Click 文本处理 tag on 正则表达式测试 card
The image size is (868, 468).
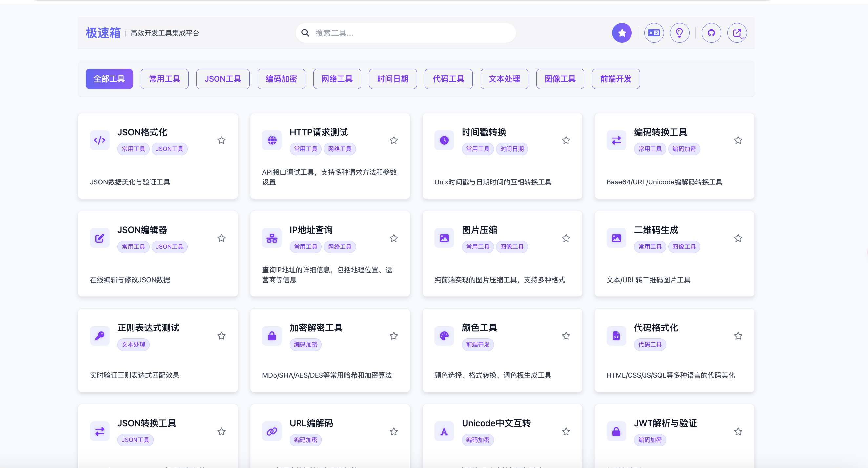(x=134, y=345)
